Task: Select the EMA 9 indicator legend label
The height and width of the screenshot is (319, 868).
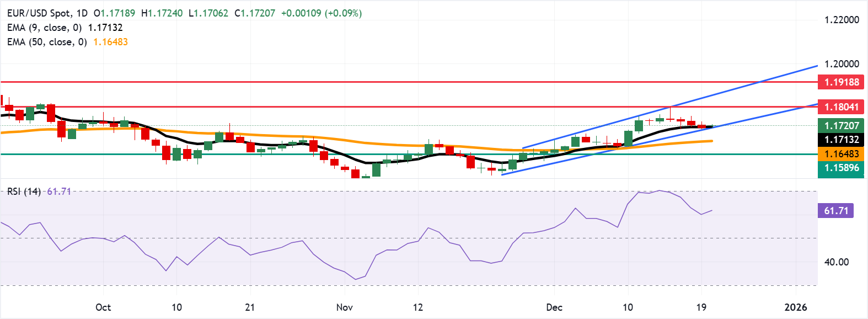Action: coord(44,28)
